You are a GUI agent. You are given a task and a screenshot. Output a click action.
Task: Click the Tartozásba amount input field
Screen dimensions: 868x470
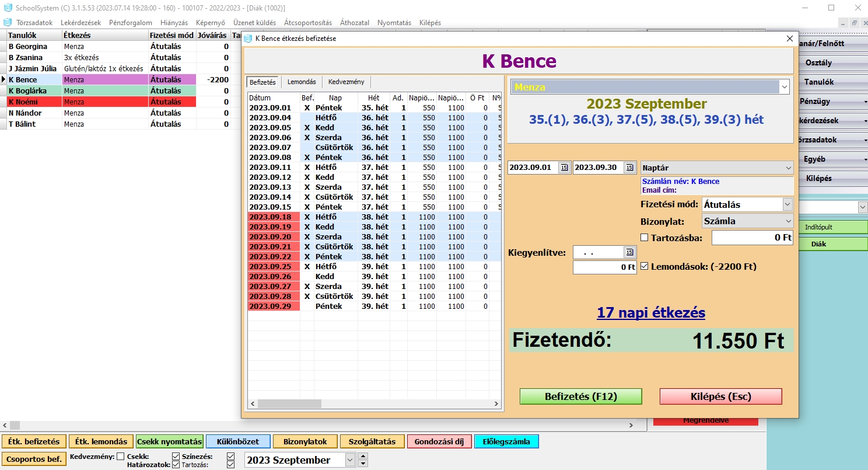[752, 238]
